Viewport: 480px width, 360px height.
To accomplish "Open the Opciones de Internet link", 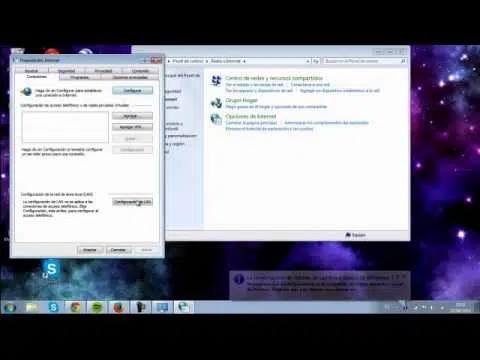I will (251, 116).
